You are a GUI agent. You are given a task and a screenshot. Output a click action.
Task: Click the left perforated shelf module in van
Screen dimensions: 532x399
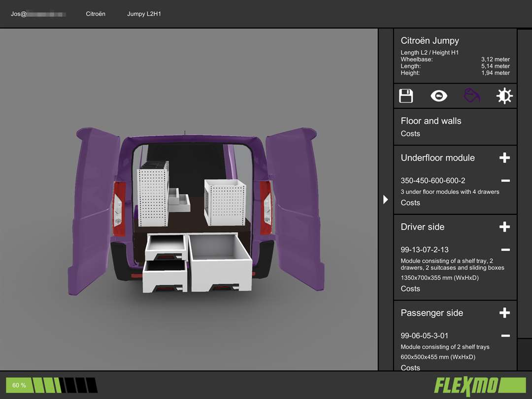coord(153,194)
